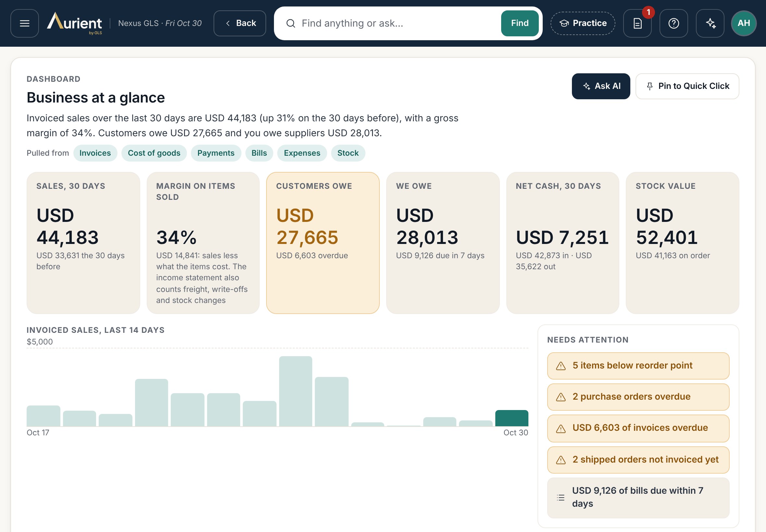Open USD 6,603 of invoices overdue alert

pyautogui.click(x=638, y=428)
